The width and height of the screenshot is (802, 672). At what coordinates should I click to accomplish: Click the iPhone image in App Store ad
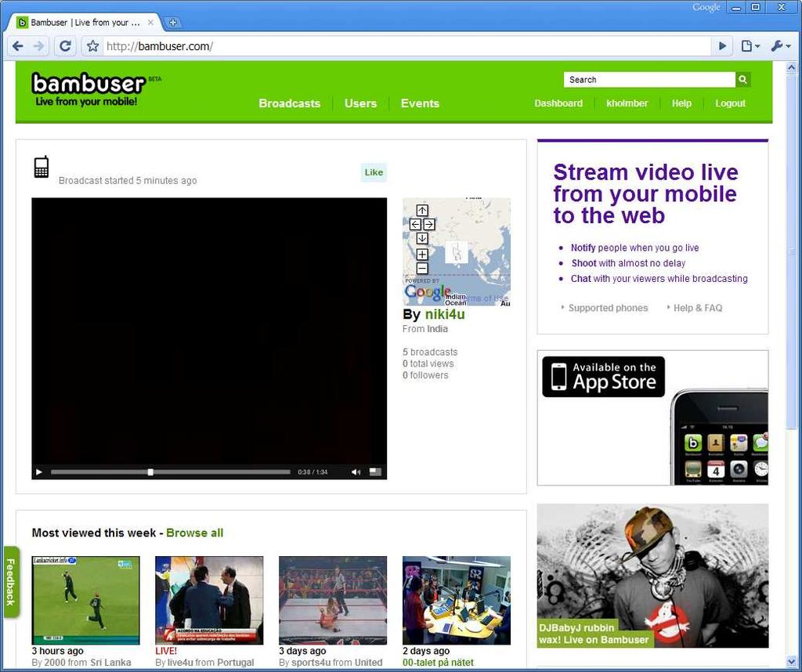(x=721, y=437)
